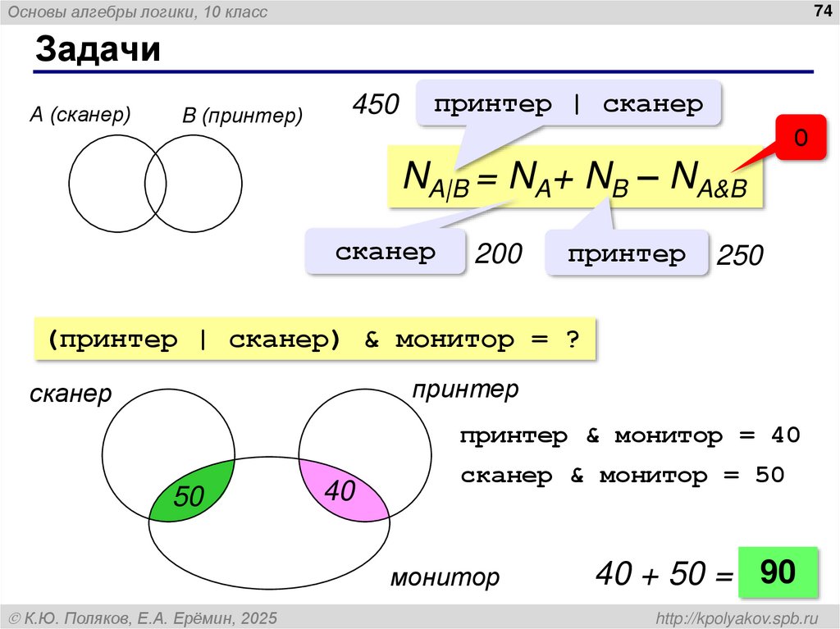Click the "принтер" callout bubble
Viewport: 840px width, 629px height.
point(627,254)
